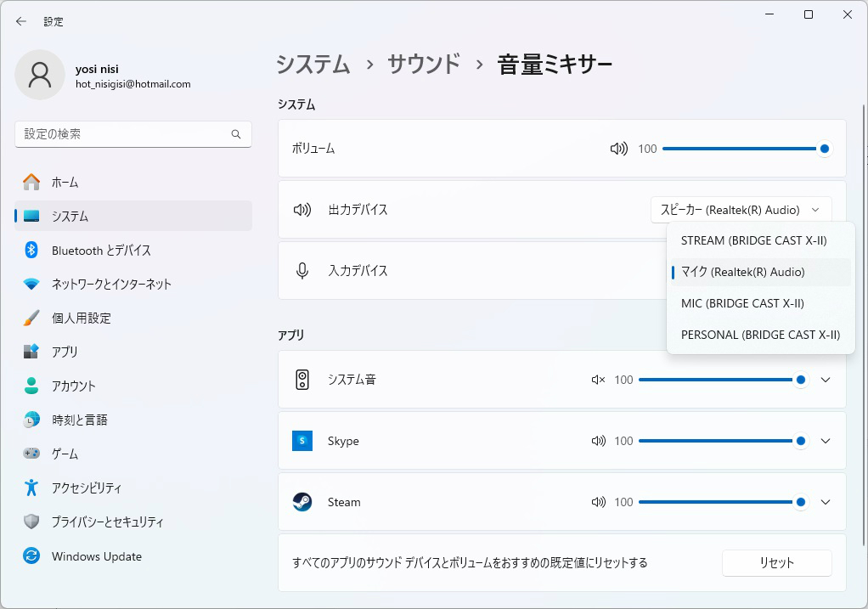Screen dimensions: 868x609
Task: Expand the システム音 app details chevron
Action: pyautogui.click(x=826, y=380)
